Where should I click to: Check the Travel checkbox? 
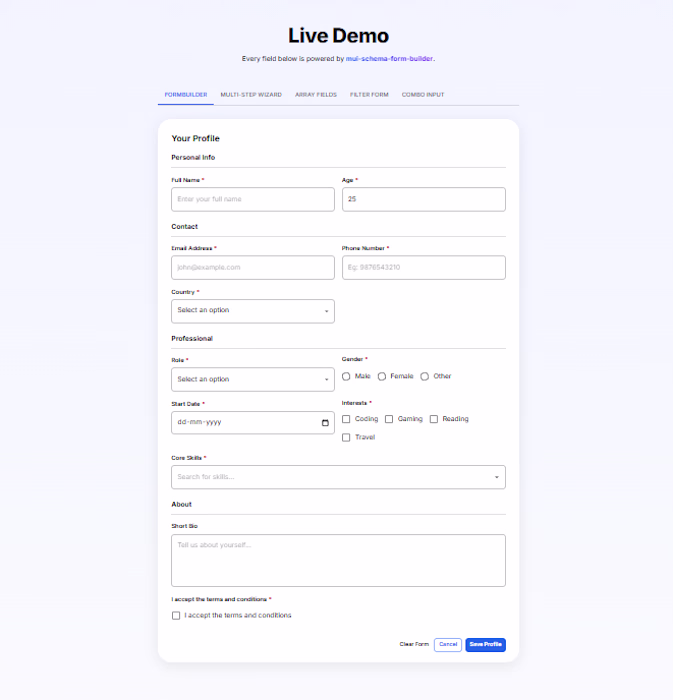pyautogui.click(x=346, y=438)
